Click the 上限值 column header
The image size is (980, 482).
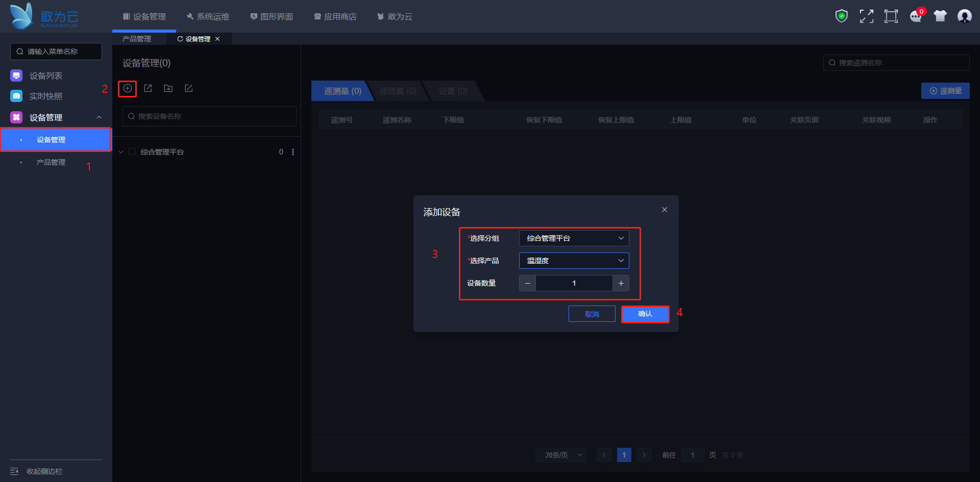tap(681, 120)
